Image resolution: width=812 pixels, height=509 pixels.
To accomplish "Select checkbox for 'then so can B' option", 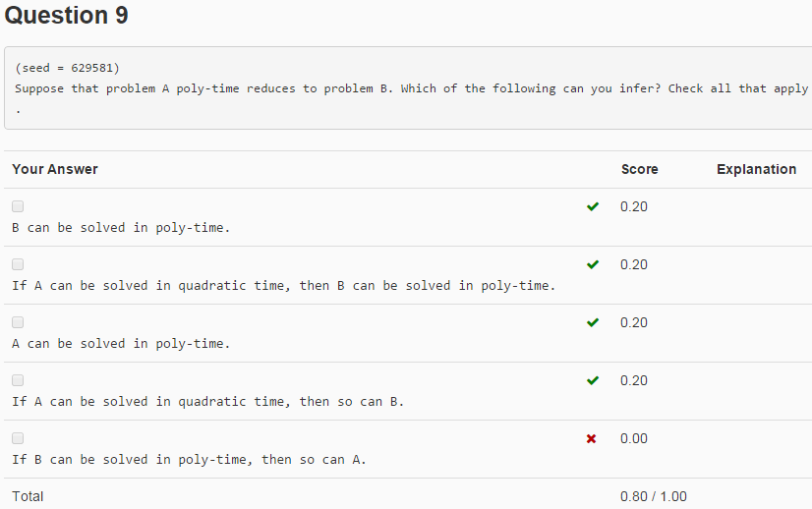I will 18,380.
